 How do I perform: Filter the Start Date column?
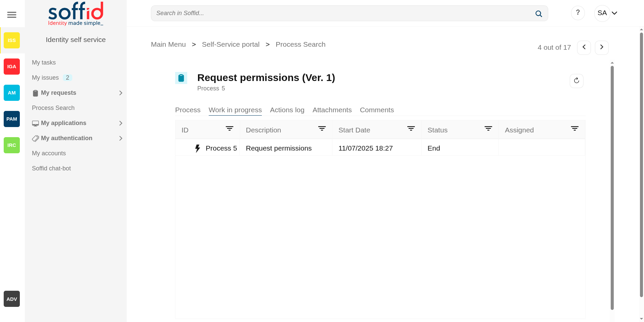(411, 129)
